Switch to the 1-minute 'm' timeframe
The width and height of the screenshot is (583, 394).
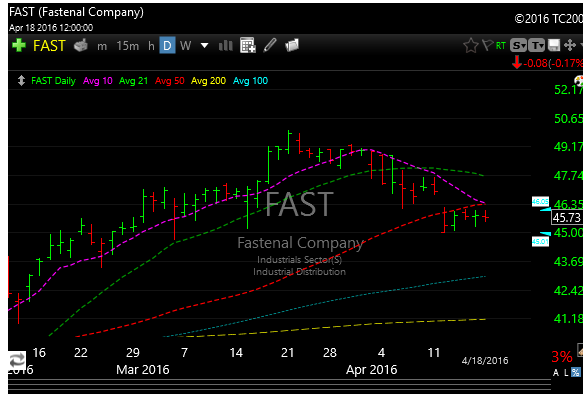102,46
